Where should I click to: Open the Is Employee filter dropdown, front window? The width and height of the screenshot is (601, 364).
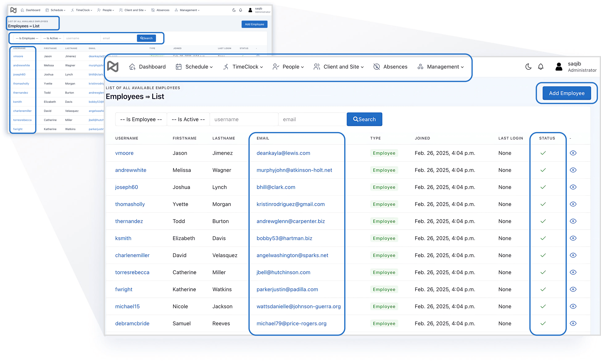(141, 119)
